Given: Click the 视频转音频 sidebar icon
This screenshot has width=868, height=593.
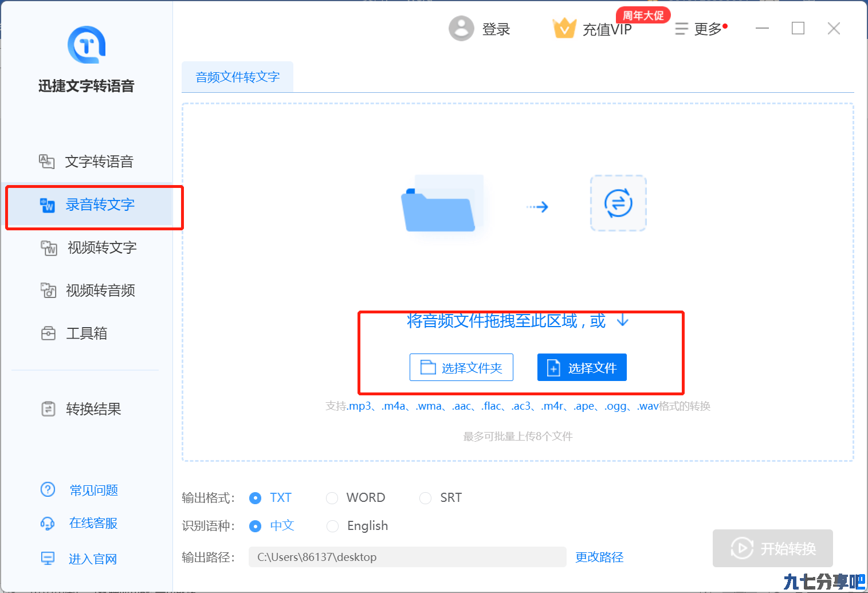Looking at the screenshot, I should tap(48, 290).
